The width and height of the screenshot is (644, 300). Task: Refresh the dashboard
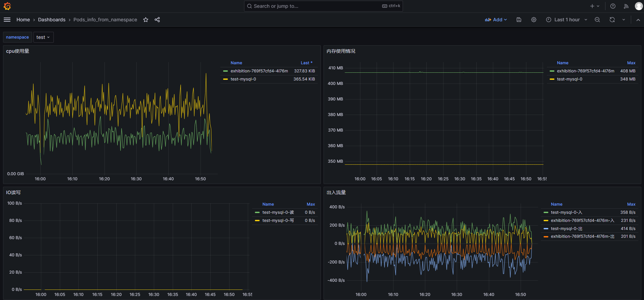coord(612,20)
